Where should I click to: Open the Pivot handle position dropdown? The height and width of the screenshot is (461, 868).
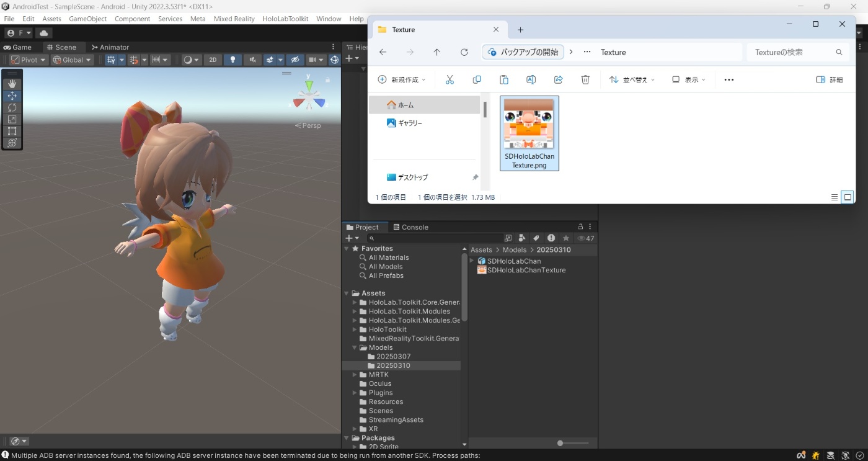tap(29, 60)
